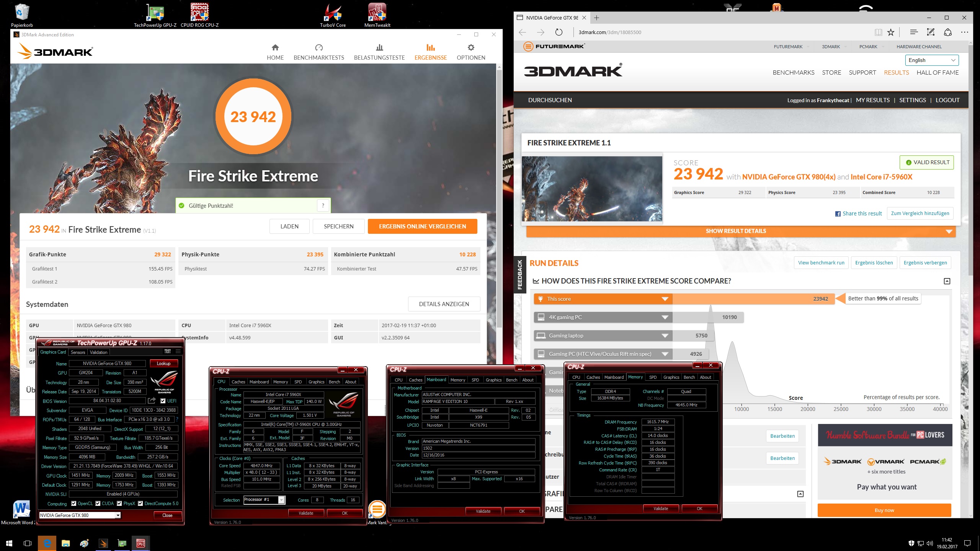The height and width of the screenshot is (551, 980).
Task: Open the browser web note icon
Action: tap(931, 32)
